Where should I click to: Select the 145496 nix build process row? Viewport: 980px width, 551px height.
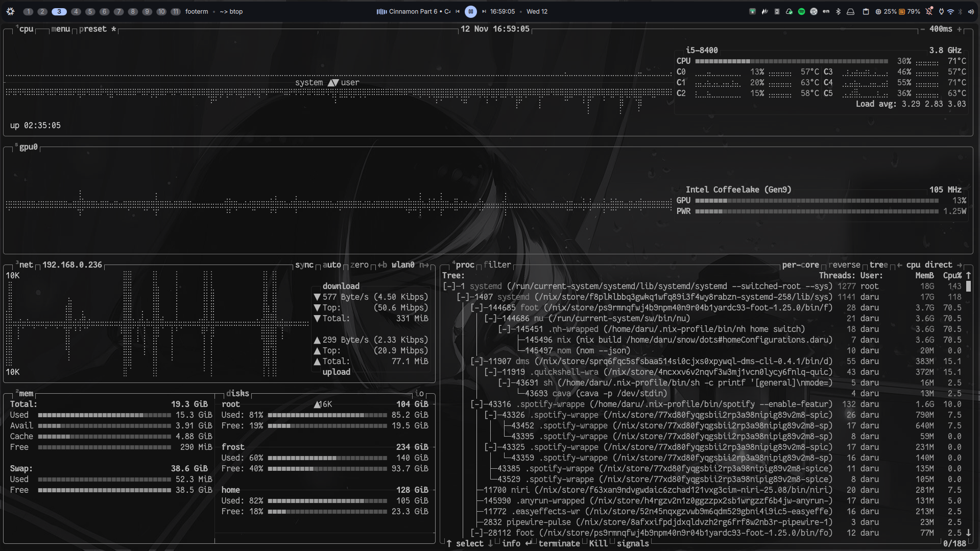point(702,340)
